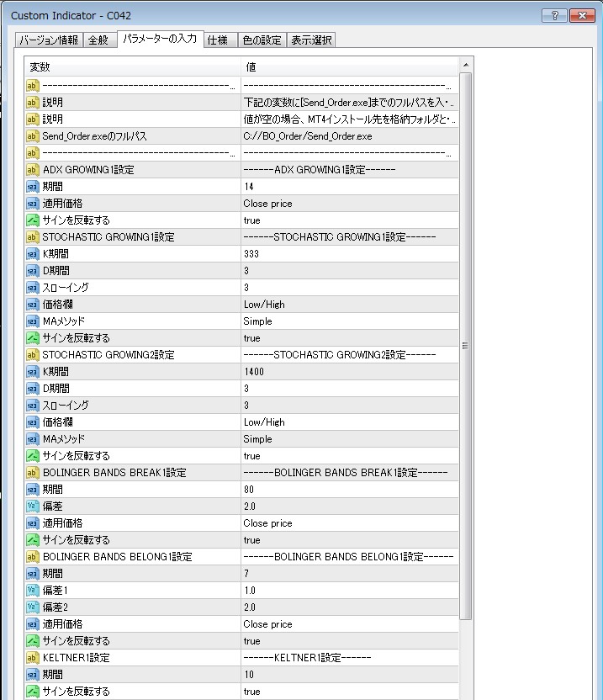Select the K期間 value 1400
603x700 pixels.
point(350,372)
